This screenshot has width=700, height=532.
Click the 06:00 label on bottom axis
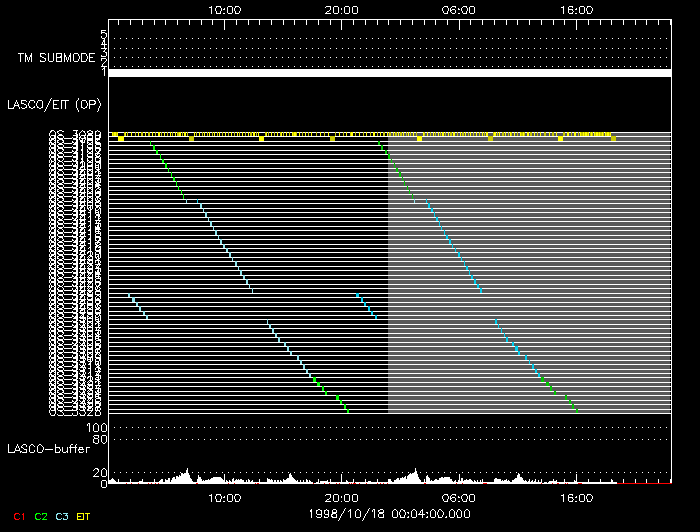pyautogui.click(x=458, y=497)
